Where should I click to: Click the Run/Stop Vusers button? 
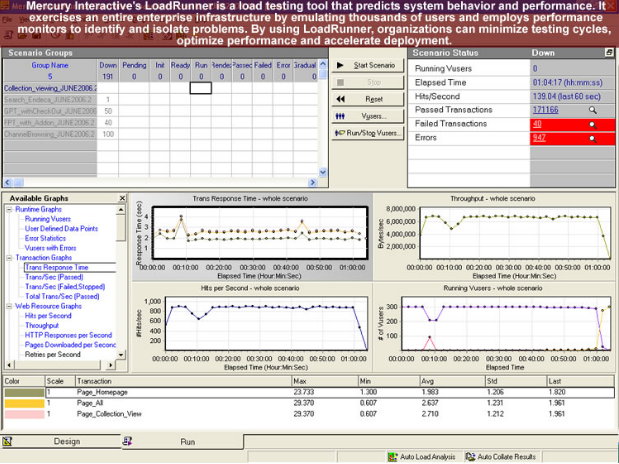[368, 133]
